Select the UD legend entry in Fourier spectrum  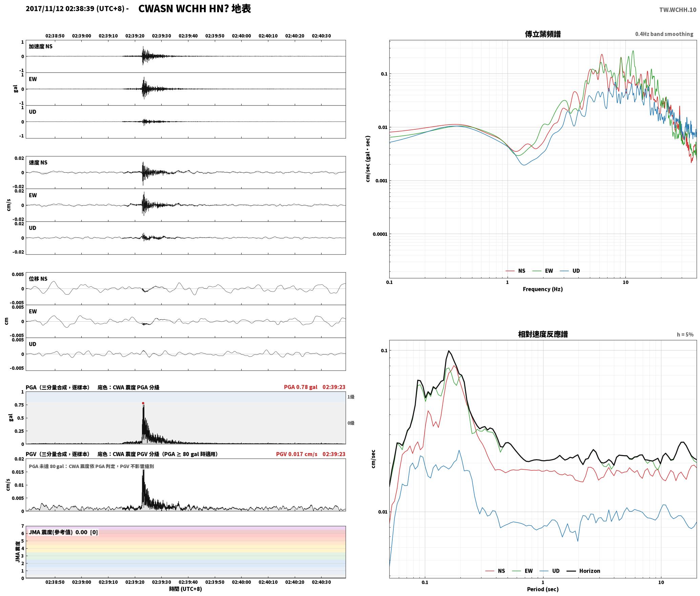[570, 271]
